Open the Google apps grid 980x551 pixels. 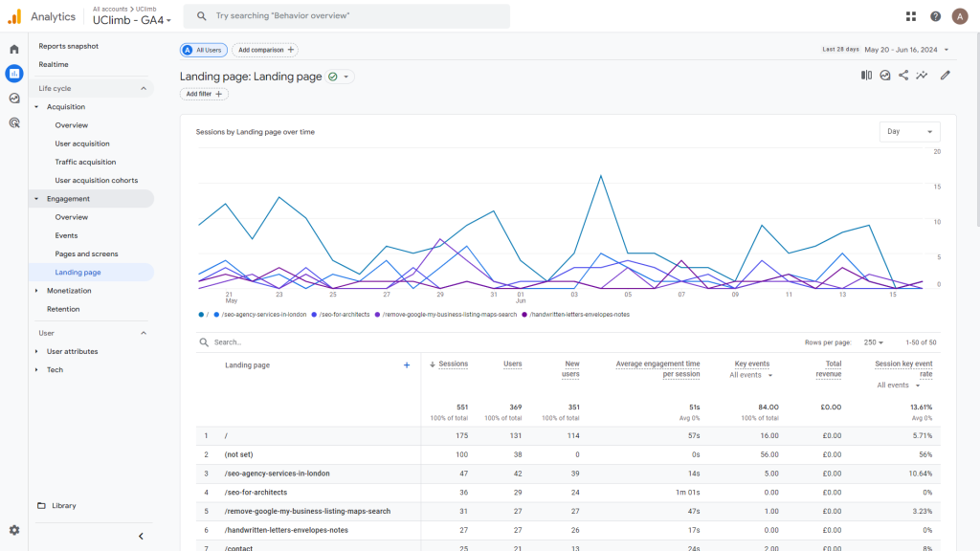tap(910, 15)
